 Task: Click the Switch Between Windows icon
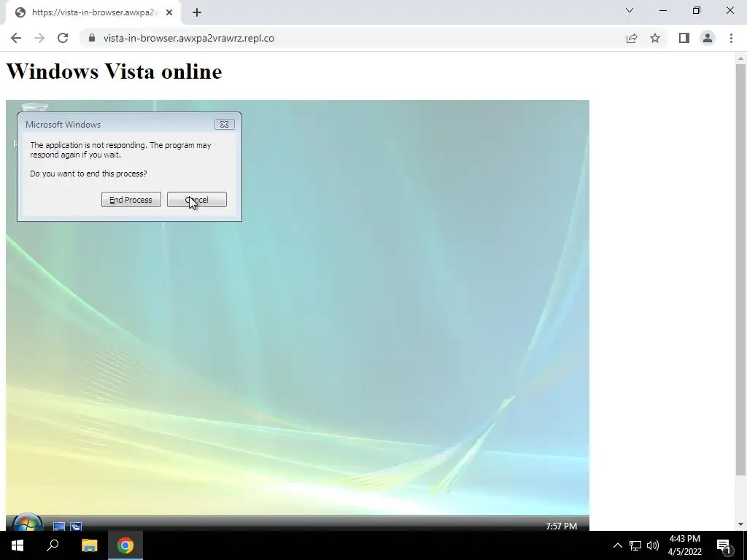[x=76, y=526]
